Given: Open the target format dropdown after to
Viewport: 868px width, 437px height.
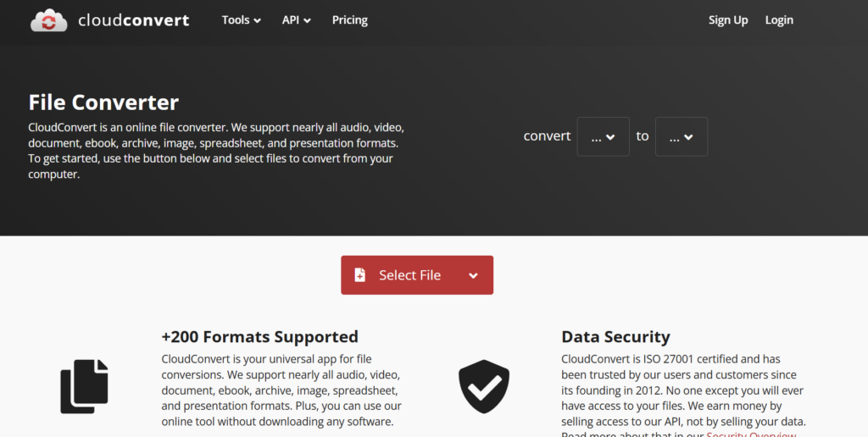Looking at the screenshot, I should (x=681, y=136).
